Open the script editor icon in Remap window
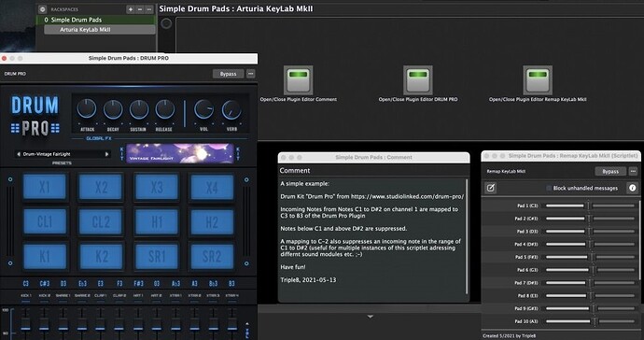The width and height of the screenshot is (644, 340). 490,188
